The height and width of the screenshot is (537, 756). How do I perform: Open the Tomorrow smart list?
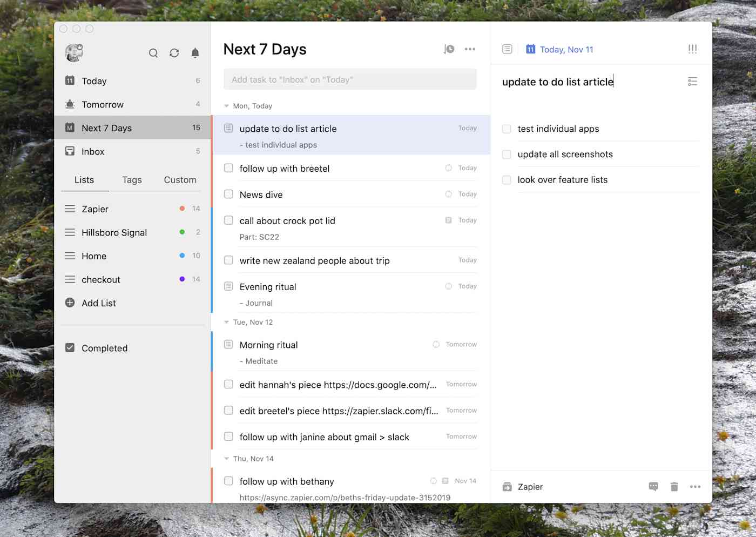(132, 104)
